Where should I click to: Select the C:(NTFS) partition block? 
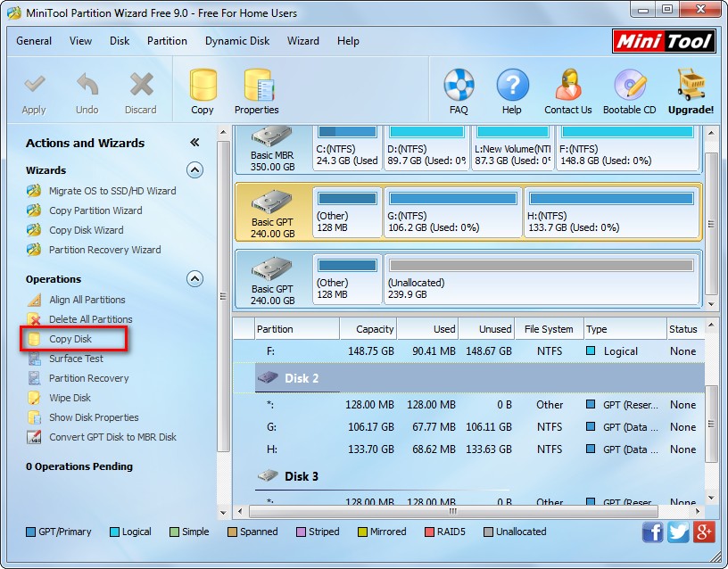click(x=347, y=149)
